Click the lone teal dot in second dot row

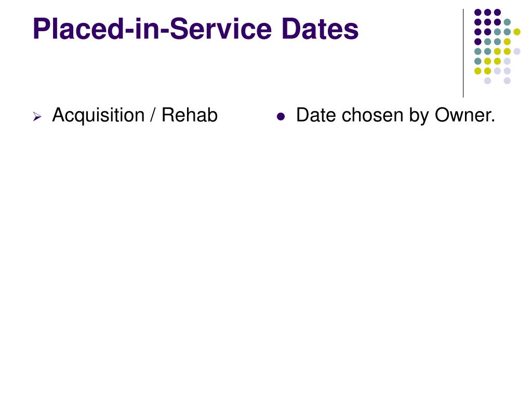pyautogui.click(x=507, y=22)
